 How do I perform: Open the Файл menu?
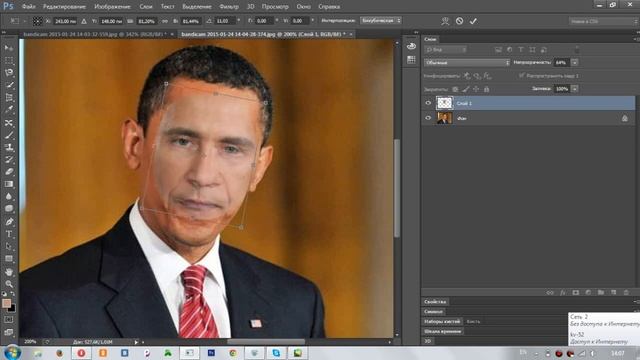[28, 7]
